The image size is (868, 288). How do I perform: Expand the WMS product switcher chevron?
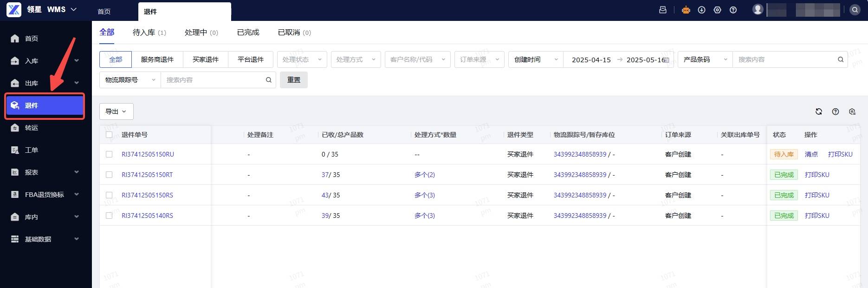point(74,9)
